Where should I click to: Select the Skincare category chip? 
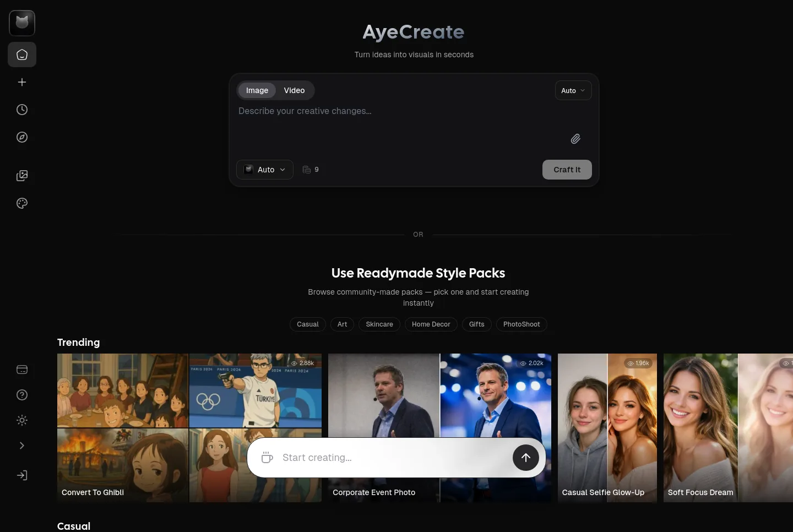coord(379,324)
